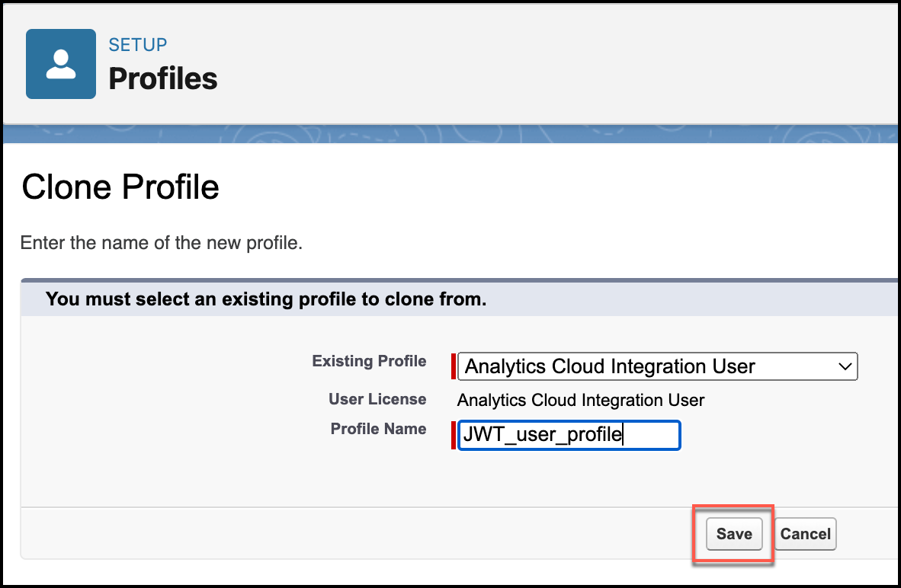Image resolution: width=901 pixels, height=588 pixels.
Task: Click the Profile Name field label
Action: pyautogui.click(x=378, y=429)
